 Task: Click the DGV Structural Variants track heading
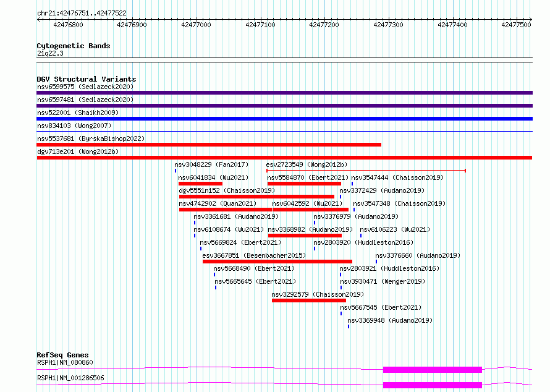(x=87, y=79)
